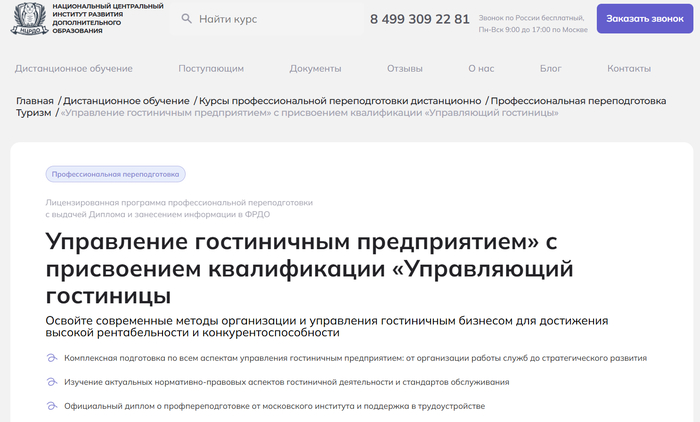Click the magnifier search icon
700x422 pixels.
186,19
